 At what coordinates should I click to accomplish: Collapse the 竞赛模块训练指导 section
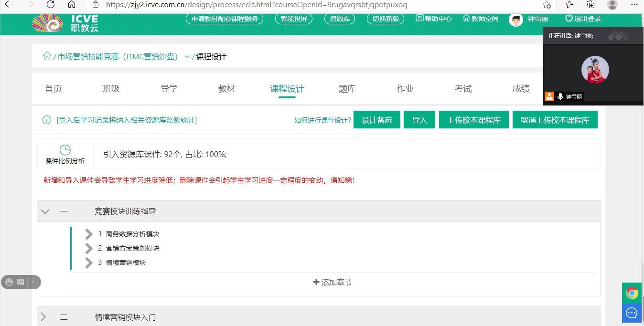tap(45, 211)
